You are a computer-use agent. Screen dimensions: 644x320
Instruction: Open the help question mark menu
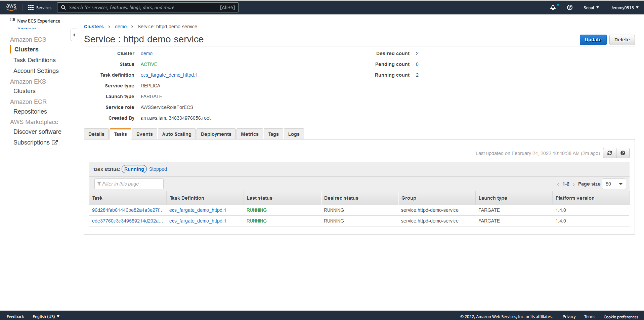tap(570, 7)
